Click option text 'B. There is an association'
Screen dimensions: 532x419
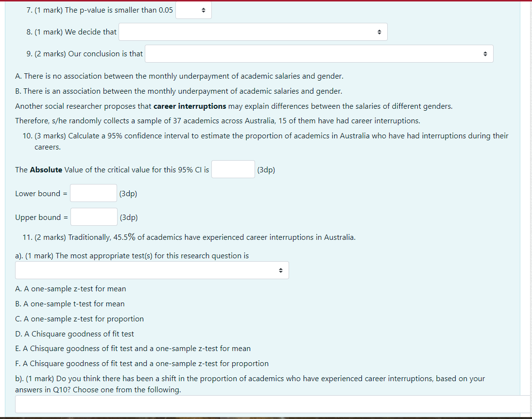click(178, 91)
